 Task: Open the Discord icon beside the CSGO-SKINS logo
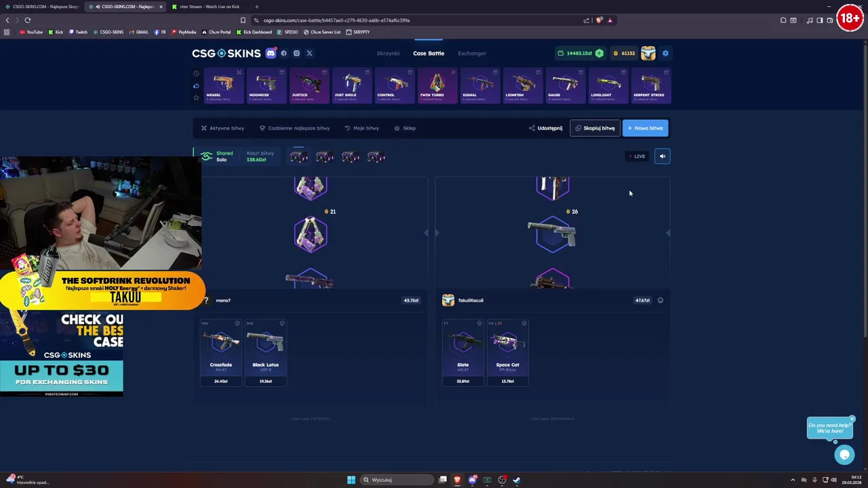point(271,53)
